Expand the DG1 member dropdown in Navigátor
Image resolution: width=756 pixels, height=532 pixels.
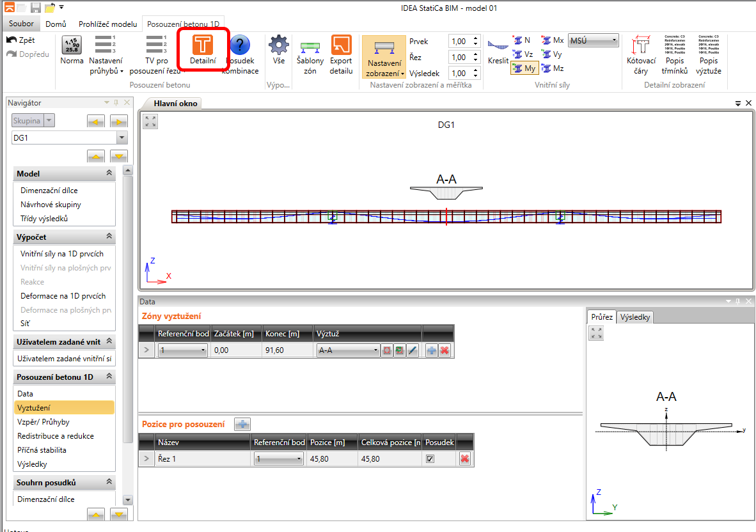pyautogui.click(x=122, y=138)
